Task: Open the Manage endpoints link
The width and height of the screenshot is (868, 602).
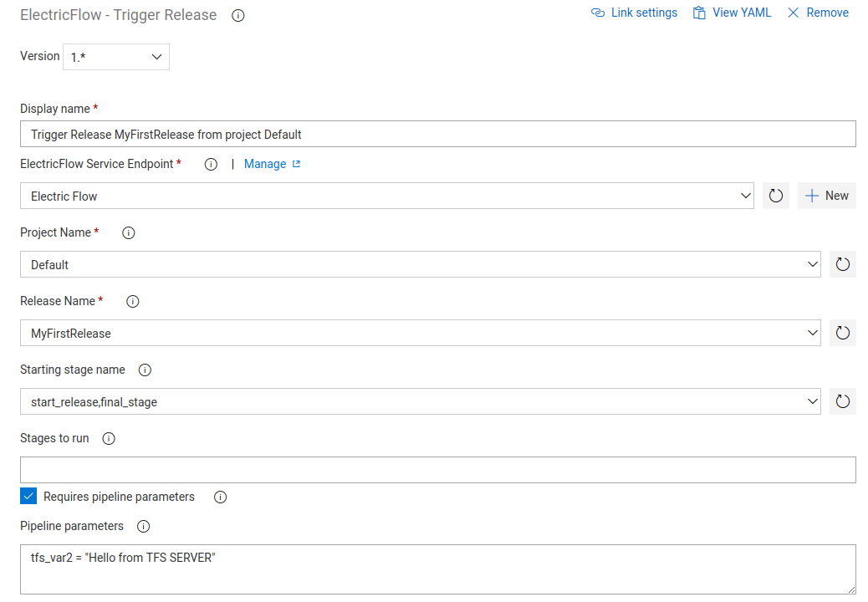Action: [x=265, y=165]
